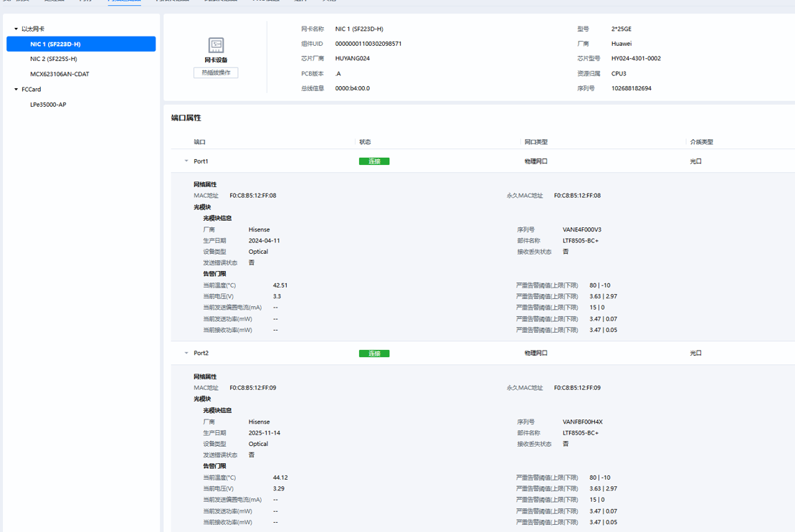This screenshot has width=795, height=532.
Task: Select the MCX623106AN-CDAT card
Action: (x=59, y=74)
